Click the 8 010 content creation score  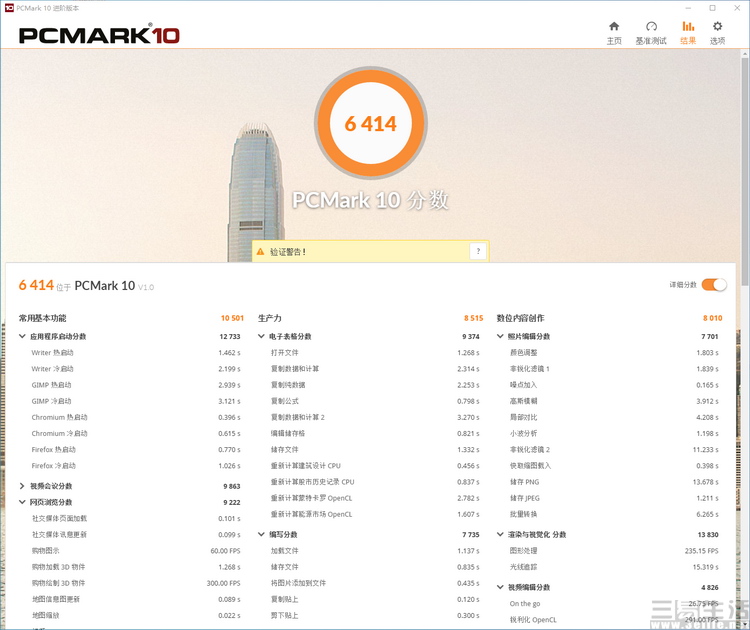(713, 318)
